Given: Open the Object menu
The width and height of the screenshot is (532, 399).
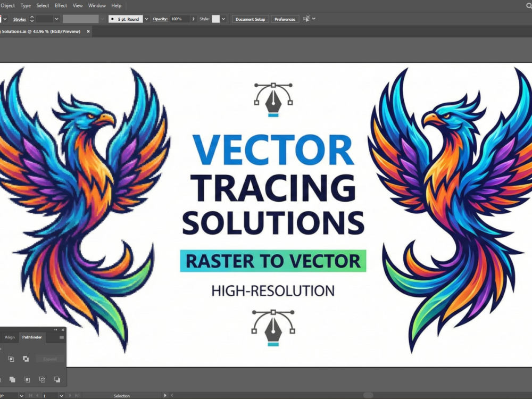Looking at the screenshot, I should [x=7, y=5].
